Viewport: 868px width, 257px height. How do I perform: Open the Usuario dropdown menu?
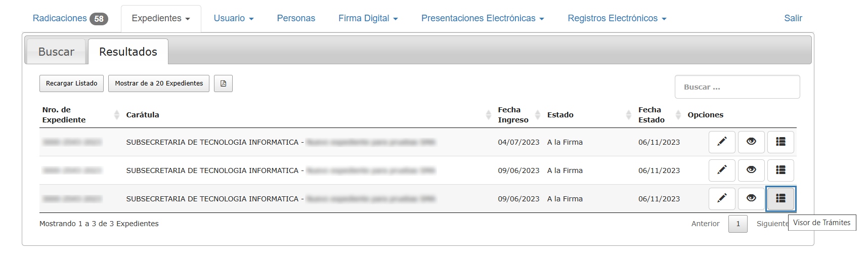(x=233, y=19)
